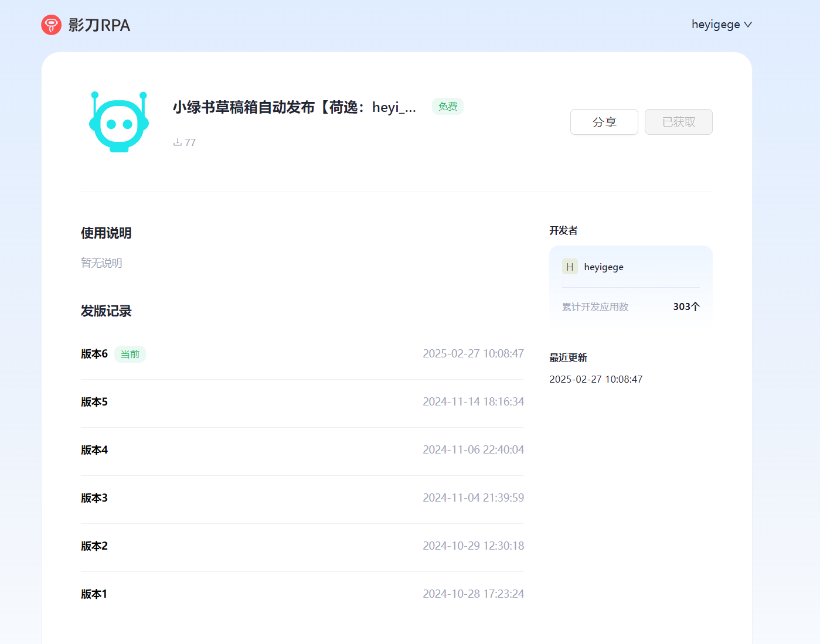Click the 使用说明 section heading
820x644 pixels.
pyautogui.click(x=106, y=233)
